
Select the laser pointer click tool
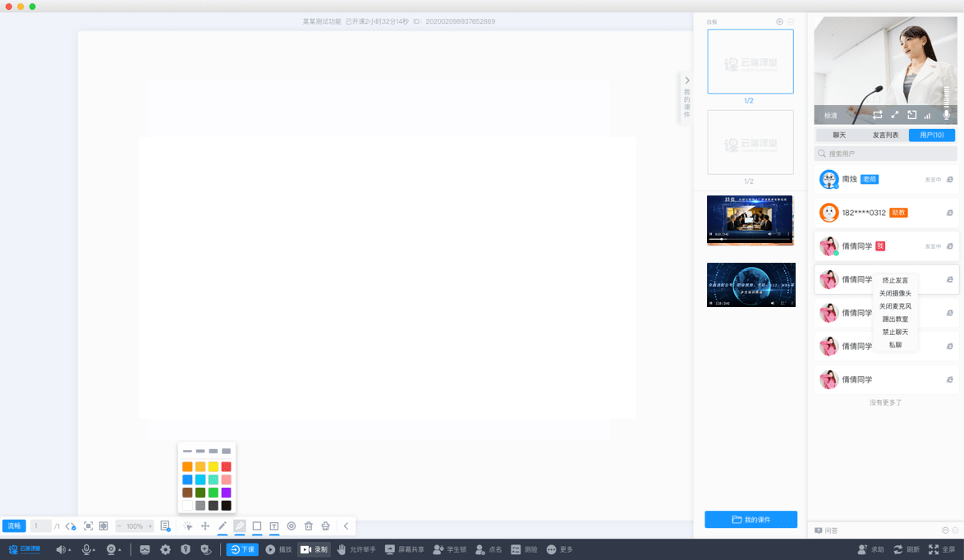[187, 526]
